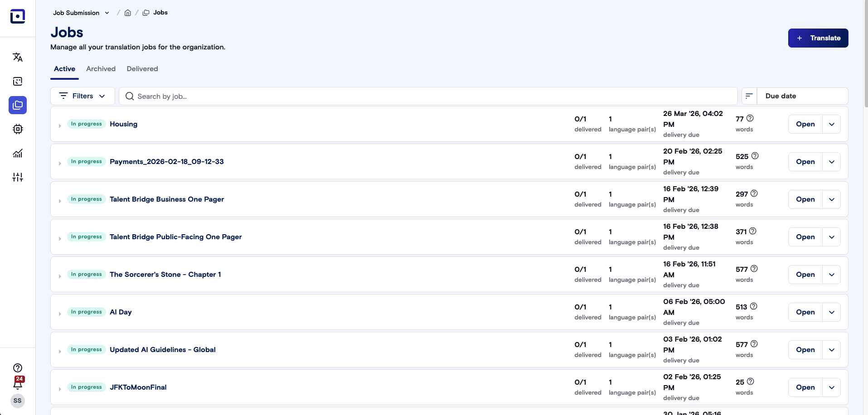Click the Jobs breadcrumb item

155,13
